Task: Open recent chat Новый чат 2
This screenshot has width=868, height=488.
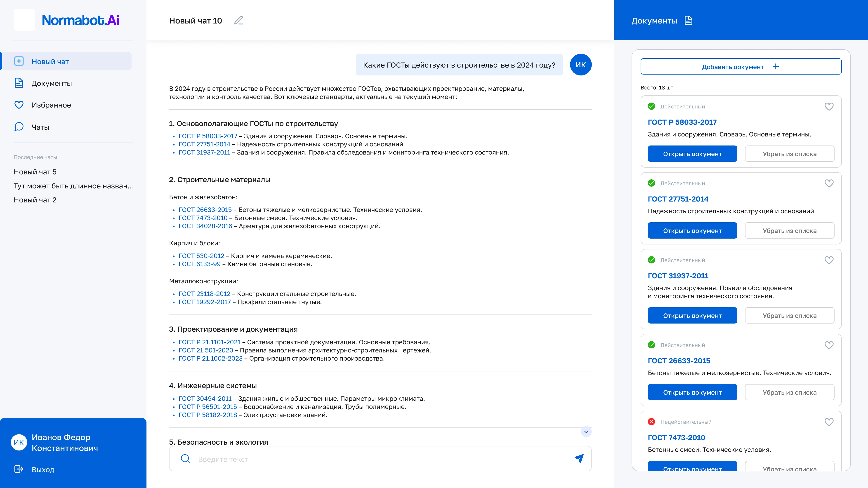Action: (x=35, y=200)
